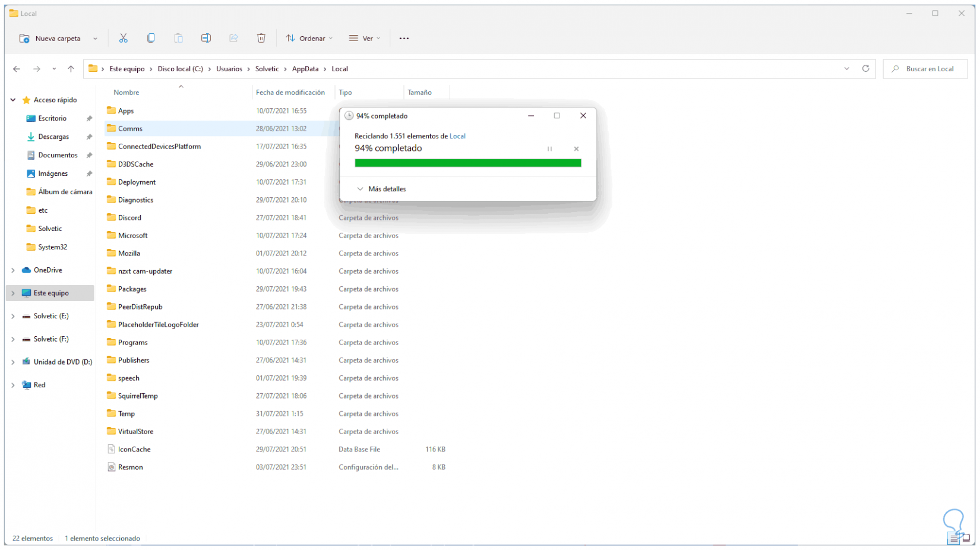The image size is (980, 550).
Task: Open Descargas in quick access
Action: pos(53,137)
